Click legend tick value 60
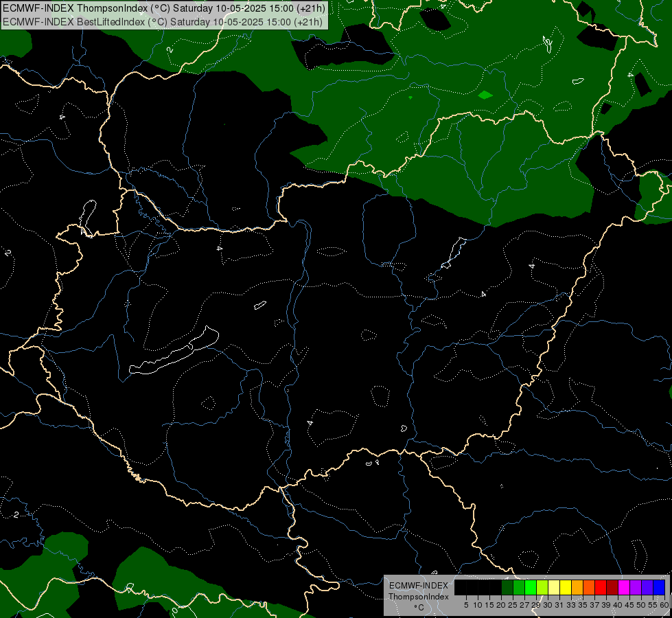The height and width of the screenshot is (618, 672). point(664,605)
